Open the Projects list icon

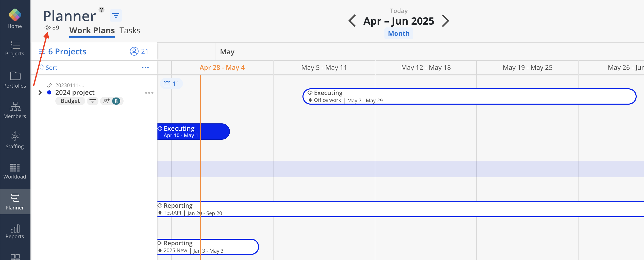pyautogui.click(x=15, y=45)
